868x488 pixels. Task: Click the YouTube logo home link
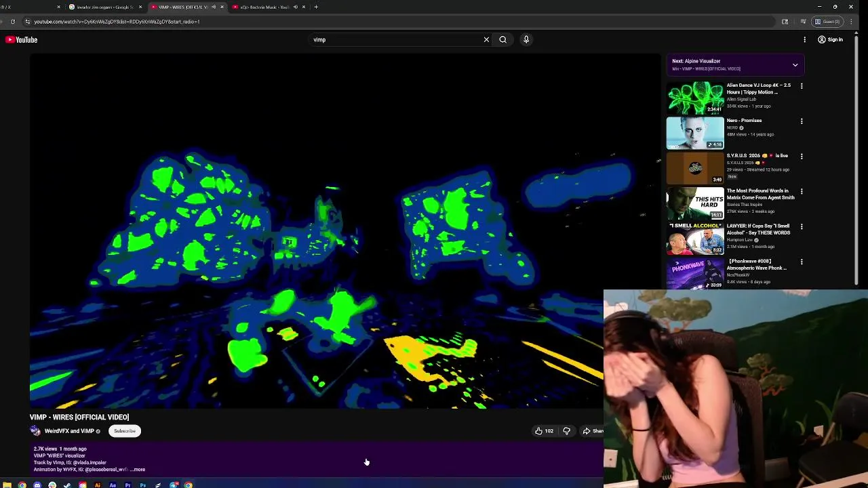22,39
